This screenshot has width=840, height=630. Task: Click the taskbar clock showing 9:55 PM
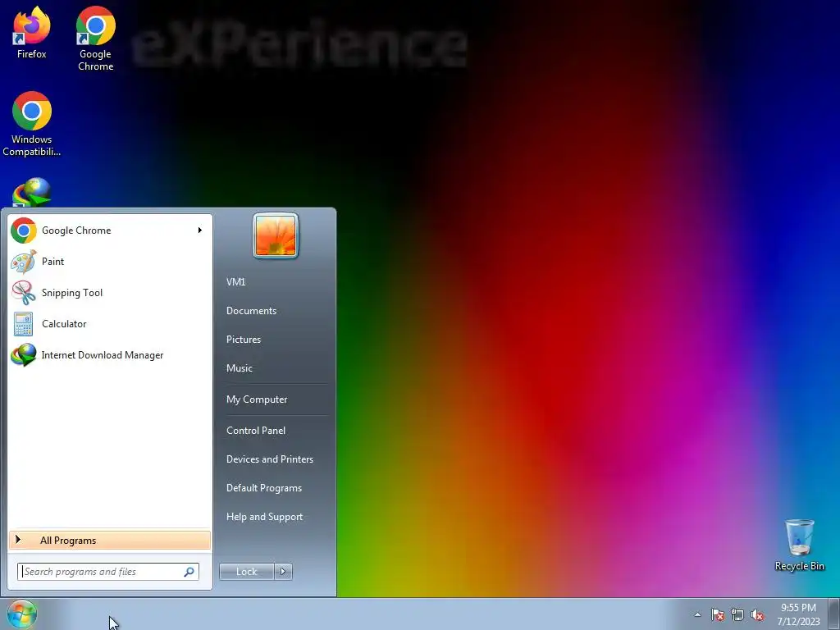(798, 614)
